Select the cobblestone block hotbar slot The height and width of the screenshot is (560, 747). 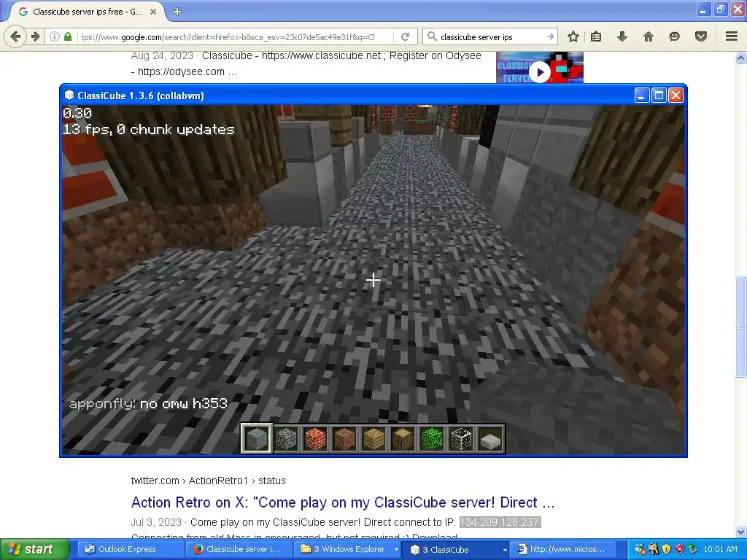286,438
